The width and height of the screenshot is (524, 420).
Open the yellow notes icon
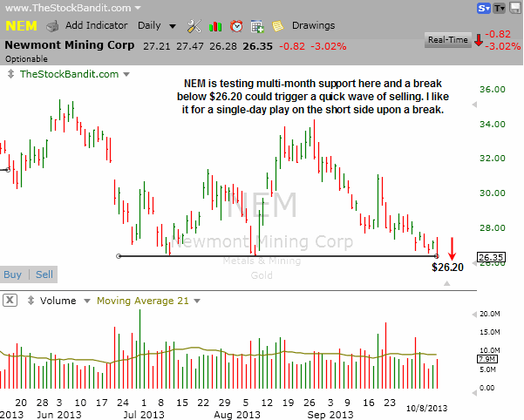(278, 26)
